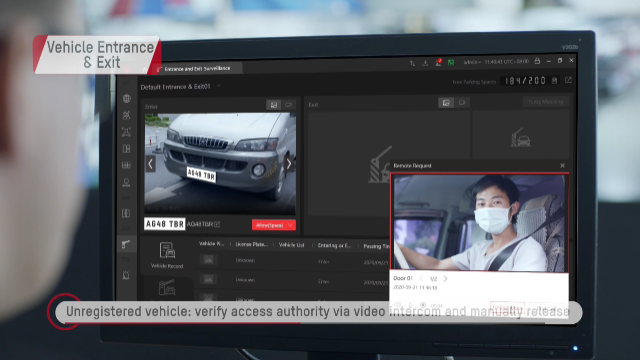Click the 11:40:41 UTC+08:00 clock text
This screenshot has width=640, height=360.
[507, 62]
